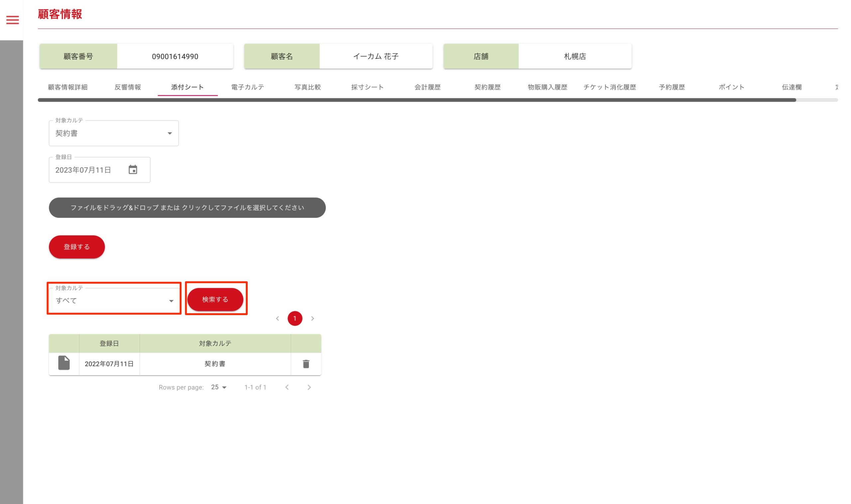Open the 予約履歴 tab
The image size is (851, 504).
(x=671, y=87)
